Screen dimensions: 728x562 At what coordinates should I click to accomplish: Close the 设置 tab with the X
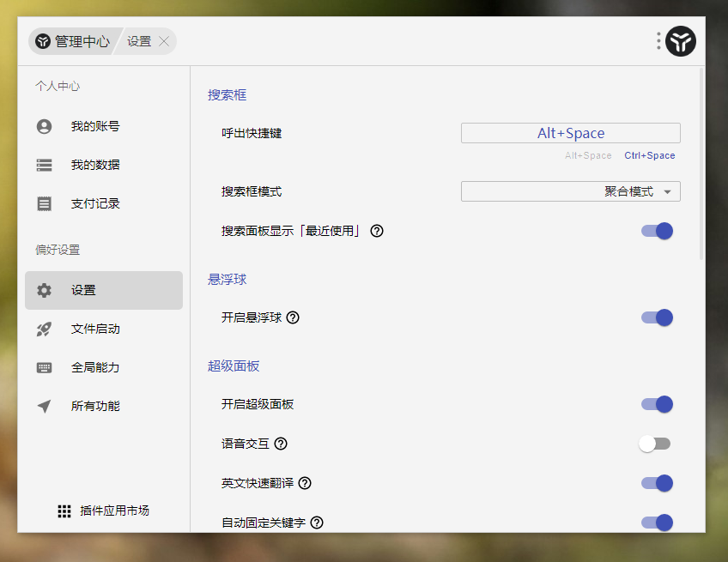164,41
